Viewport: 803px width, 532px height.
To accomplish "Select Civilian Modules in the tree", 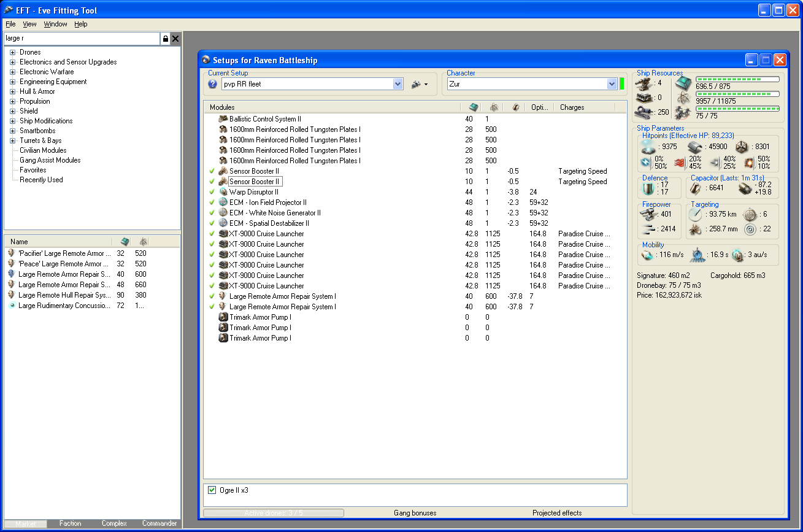I will point(43,150).
